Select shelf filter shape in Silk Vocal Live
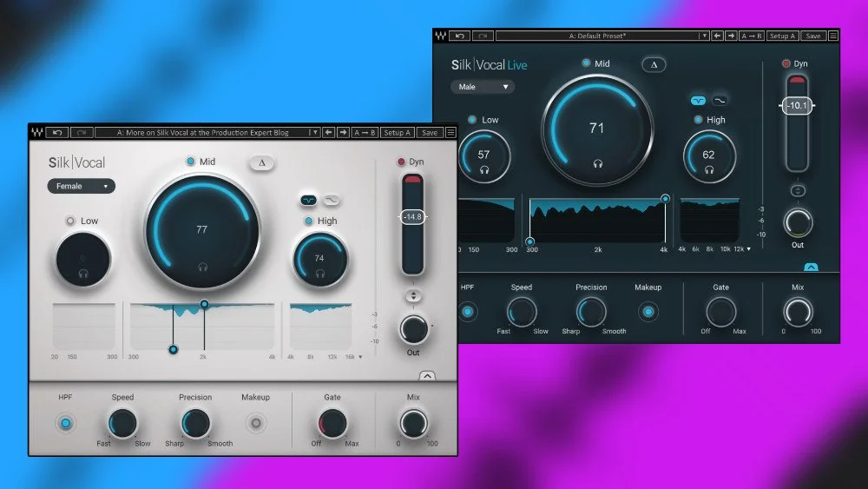868x489 pixels. pos(720,100)
